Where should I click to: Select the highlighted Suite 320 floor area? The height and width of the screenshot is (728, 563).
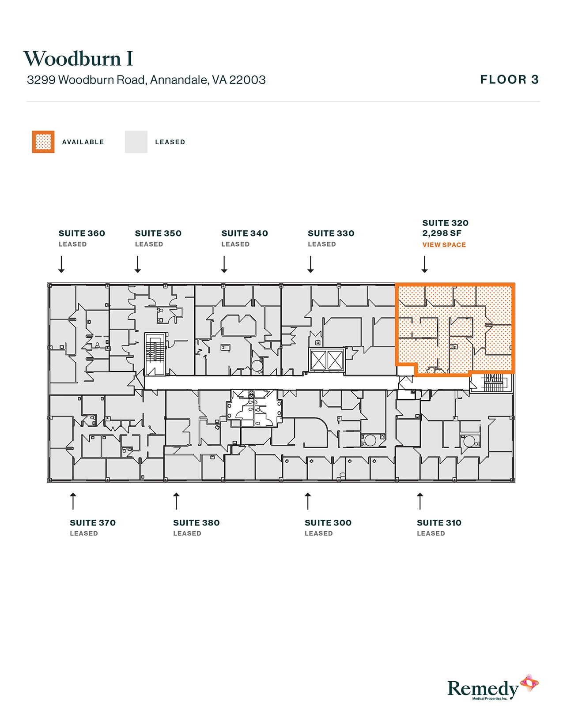[x=455, y=329]
